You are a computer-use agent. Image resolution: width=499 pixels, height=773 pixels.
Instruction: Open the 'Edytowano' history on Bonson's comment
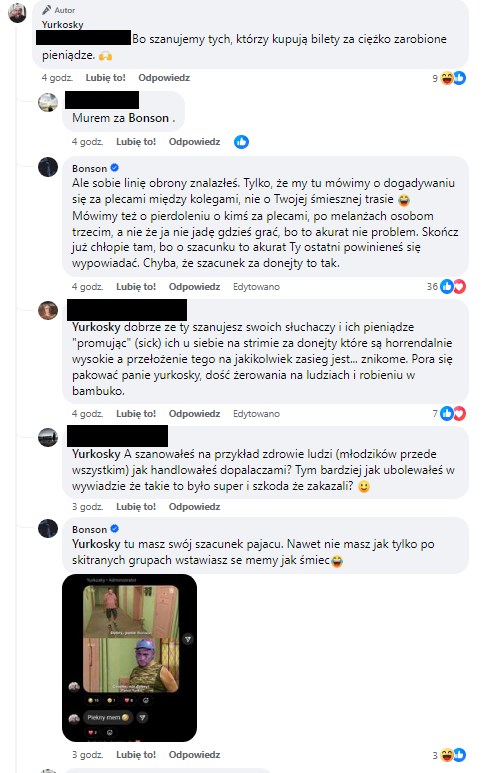(256, 287)
